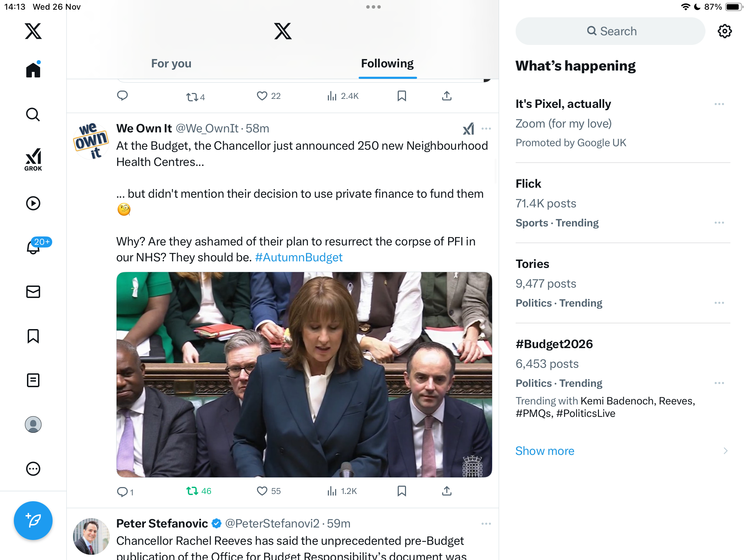Open search explore icon in sidebar
The height and width of the screenshot is (560, 747).
point(33,114)
